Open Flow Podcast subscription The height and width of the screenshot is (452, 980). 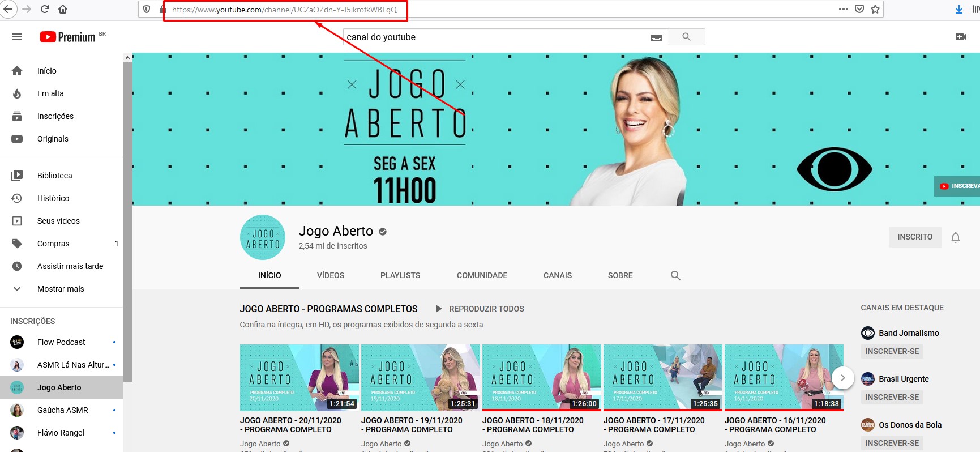[61, 342]
